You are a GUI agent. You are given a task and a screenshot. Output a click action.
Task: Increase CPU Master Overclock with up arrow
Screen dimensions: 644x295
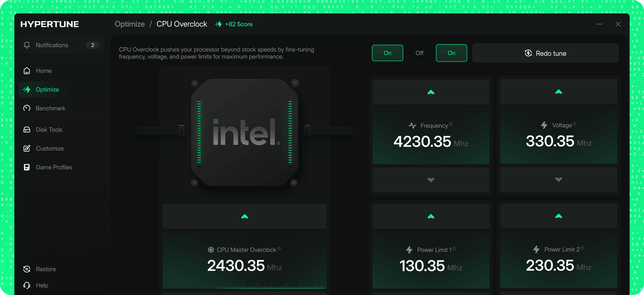click(x=245, y=216)
